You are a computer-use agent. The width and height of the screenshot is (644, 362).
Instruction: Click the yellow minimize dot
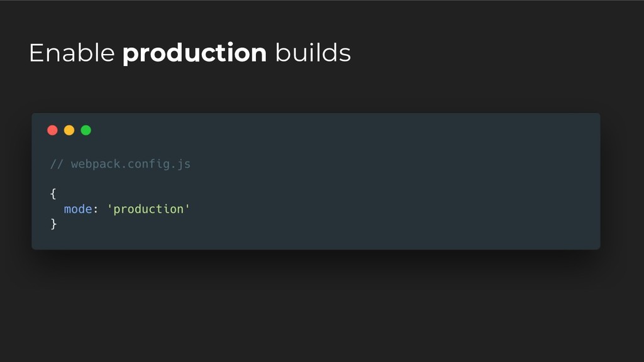(x=69, y=130)
